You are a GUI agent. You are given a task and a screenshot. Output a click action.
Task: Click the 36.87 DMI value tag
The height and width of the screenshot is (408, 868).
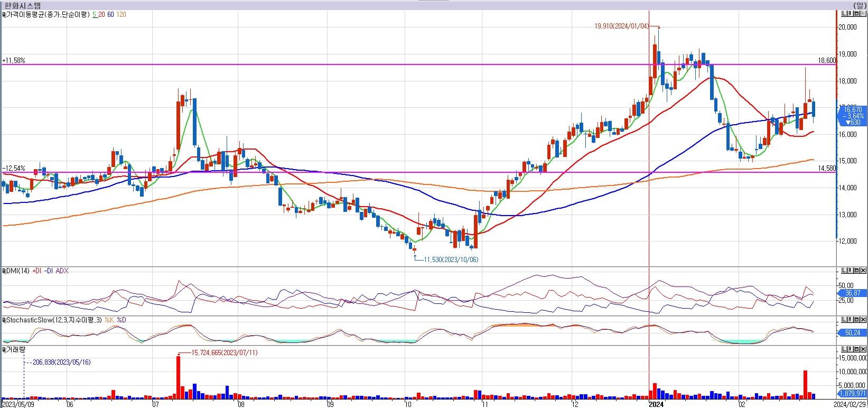point(852,293)
